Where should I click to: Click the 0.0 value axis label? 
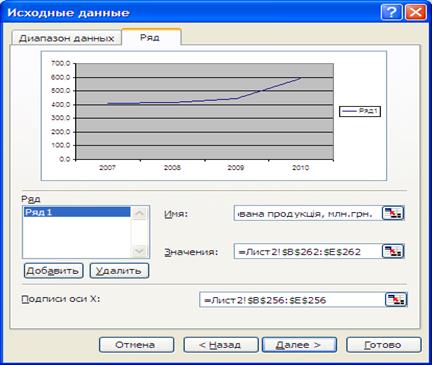coord(65,159)
